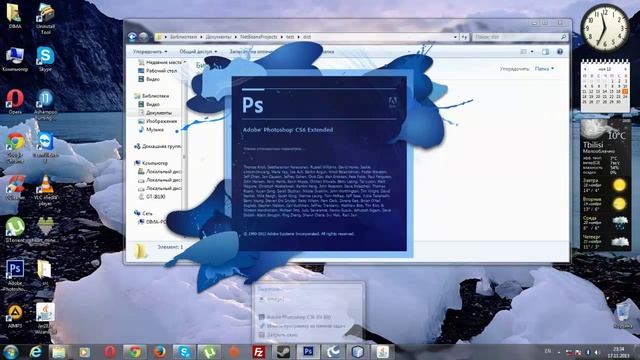Click Explorer back navigation button
Screen dimensions: 640x360
(x=132, y=37)
